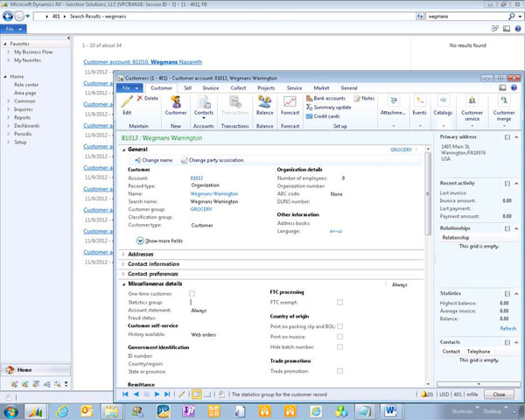Click GROCERY customer group link
Screen dimensions: 525x420
pos(201,209)
